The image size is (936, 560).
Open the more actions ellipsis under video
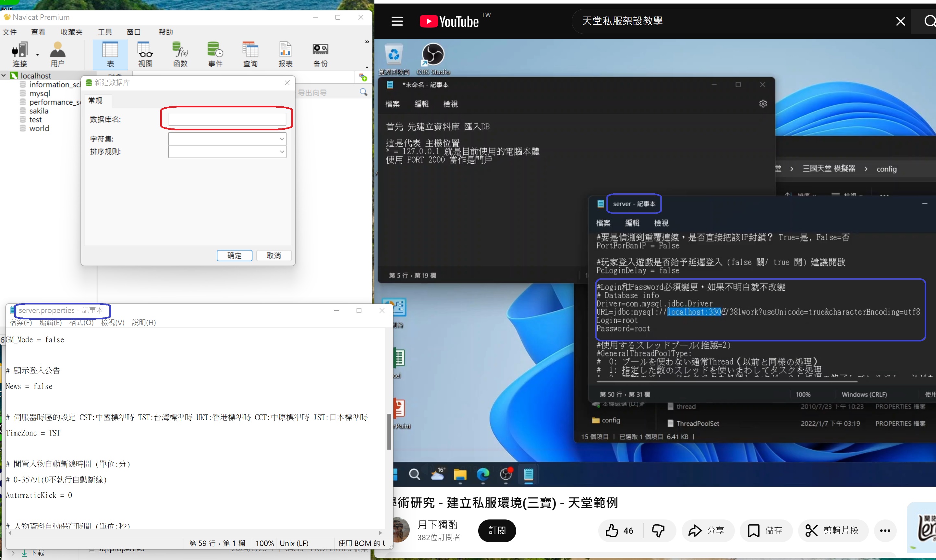885,530
